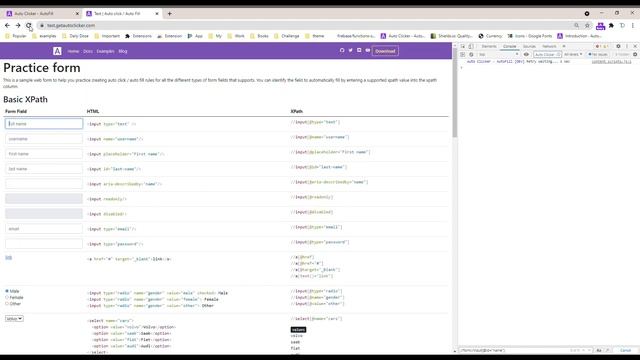This screenshot has height=360, width=640.
Task: Expand more DevTools tabs chevron
Action: point(564,47)
